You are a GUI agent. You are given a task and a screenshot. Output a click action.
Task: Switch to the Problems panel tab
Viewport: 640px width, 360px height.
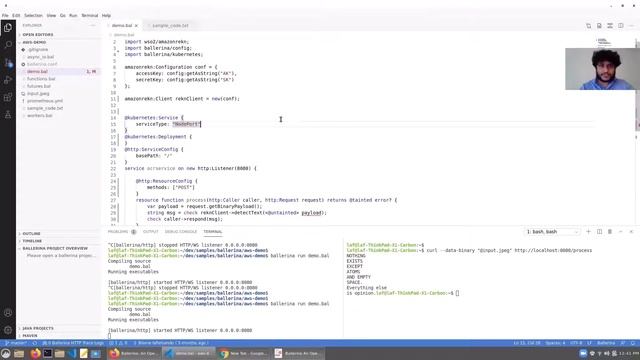click(x=118, y=231)
